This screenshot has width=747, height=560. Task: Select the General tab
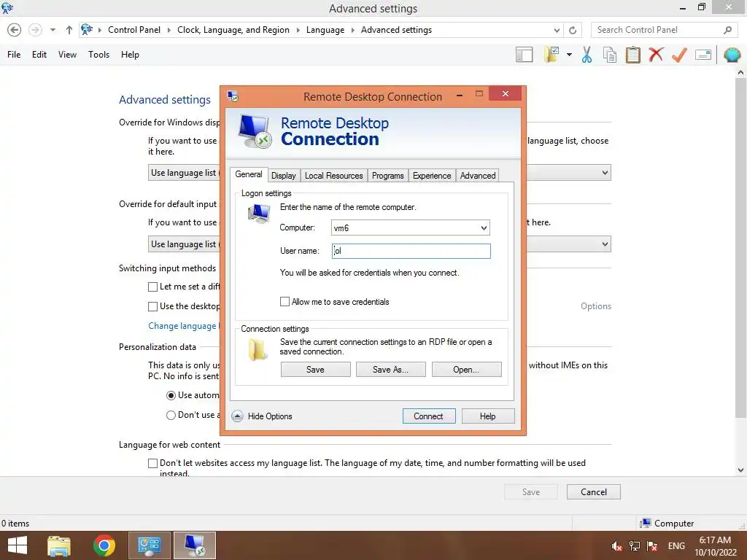248,174
